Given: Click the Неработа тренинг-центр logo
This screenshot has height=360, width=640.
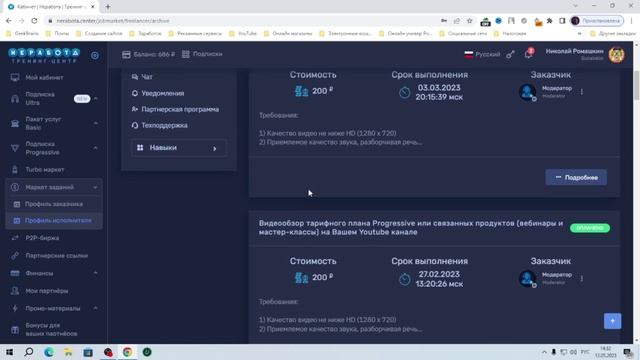Looking at the screenshot, I should (44, 56).
